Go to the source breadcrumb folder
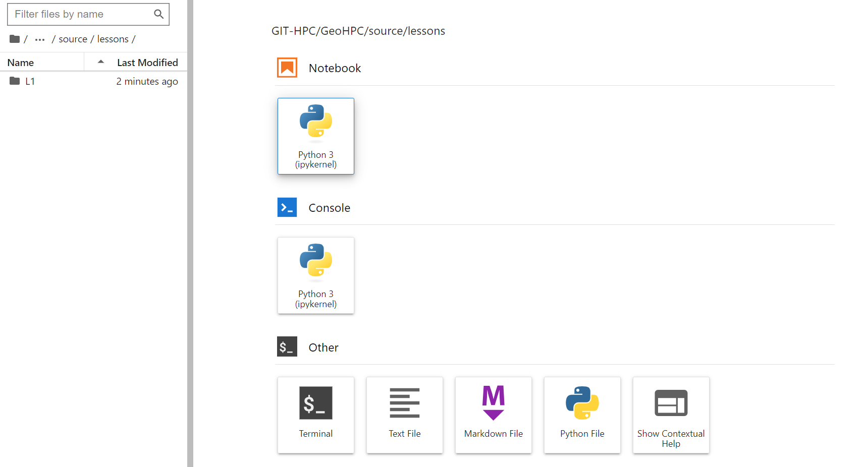The width and height of the screenshot is (868, 467). tap(73, 39)
